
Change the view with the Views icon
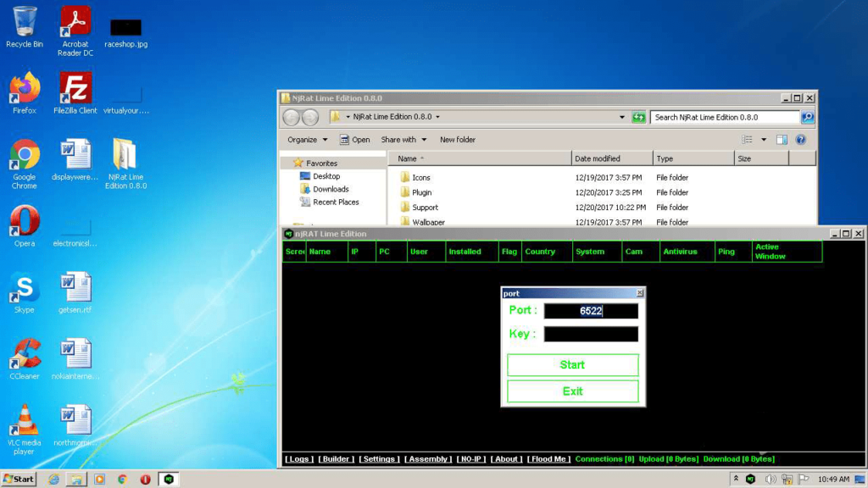point(748,140)
